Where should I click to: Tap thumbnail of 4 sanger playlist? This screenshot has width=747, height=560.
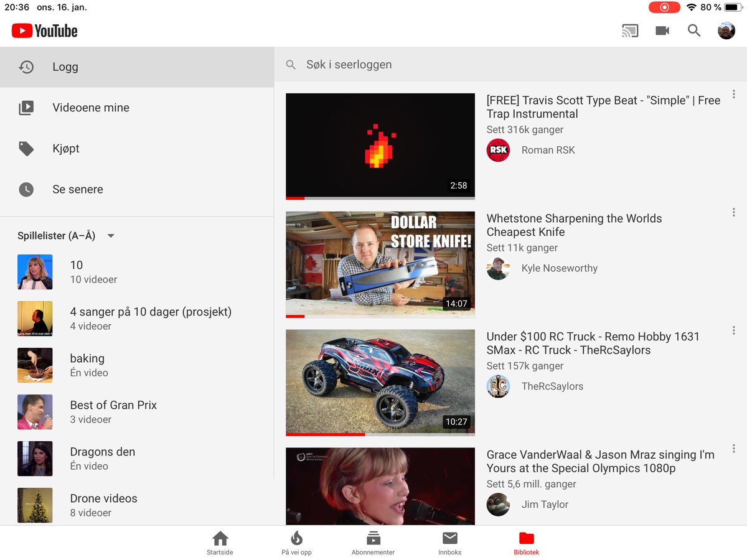click(x=35, y=319)
